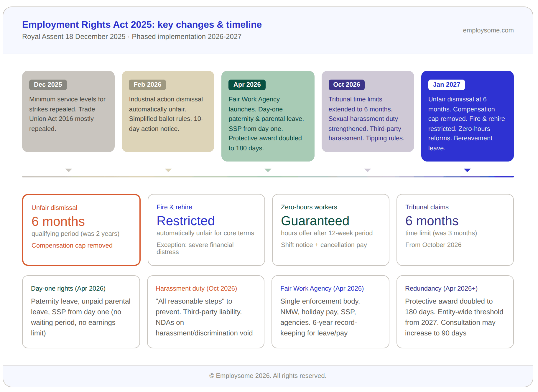
Task: Click the Apr 2026 date badge
Action: 247,85
